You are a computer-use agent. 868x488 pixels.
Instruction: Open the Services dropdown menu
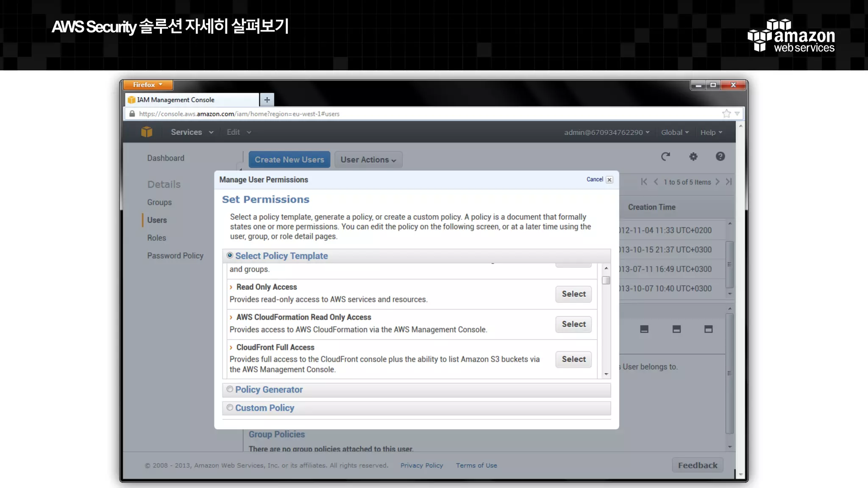pyautogui.click(x=192, y=132)
